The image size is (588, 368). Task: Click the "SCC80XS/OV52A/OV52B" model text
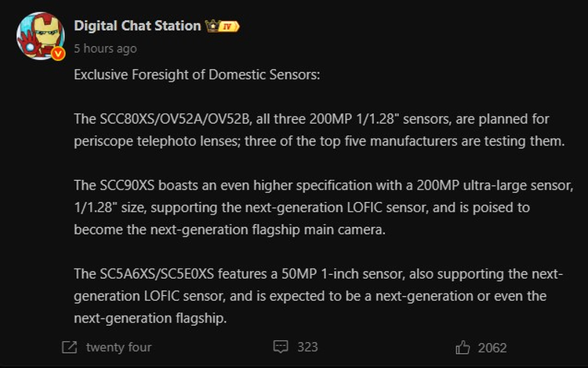(x=175, y=120)
